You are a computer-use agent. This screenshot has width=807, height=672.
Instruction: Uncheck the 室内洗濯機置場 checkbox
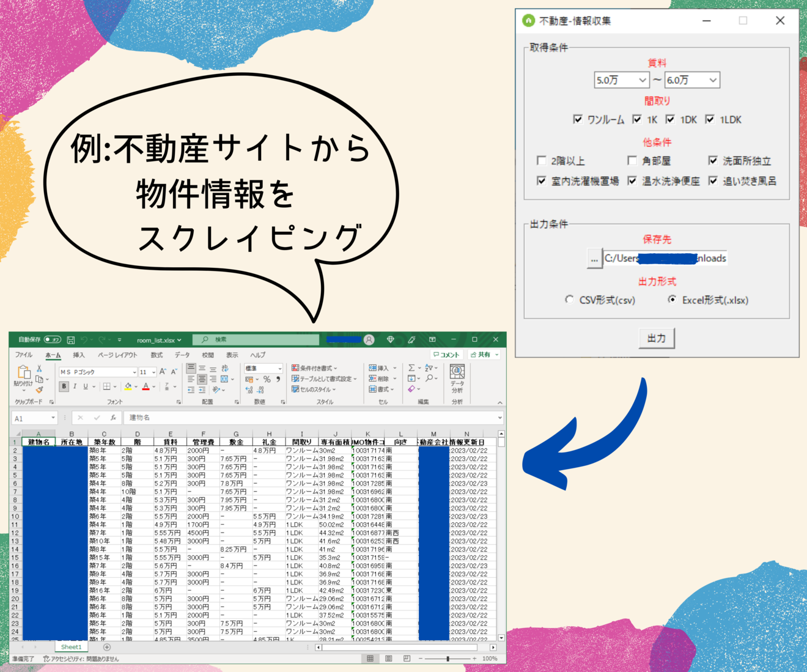pyautogui.click(x=541, y=180)
